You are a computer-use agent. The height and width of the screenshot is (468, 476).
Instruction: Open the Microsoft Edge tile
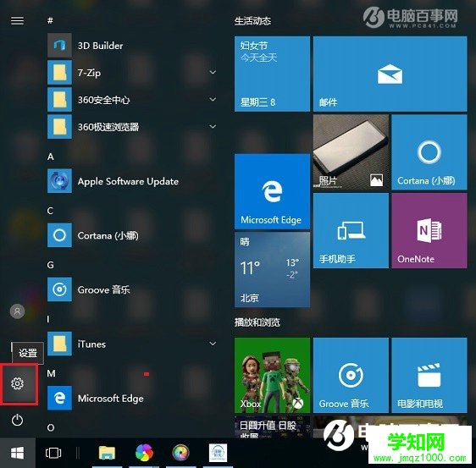(x=273, y=191)
